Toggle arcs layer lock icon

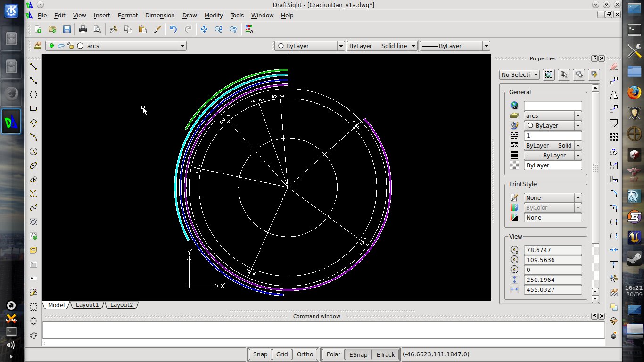coord(70,46)
